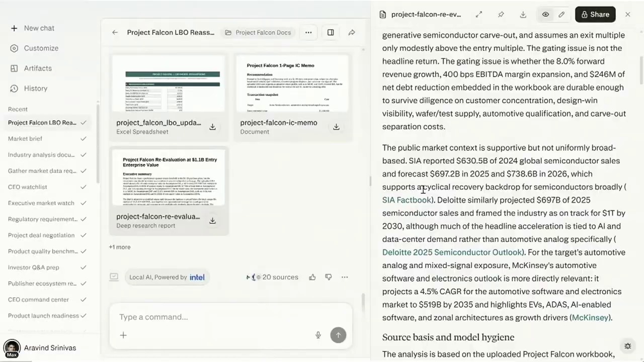Open the document file icon in panel header
The width and height of the screenshot is (644, 362).
click(x=382, y=15)
